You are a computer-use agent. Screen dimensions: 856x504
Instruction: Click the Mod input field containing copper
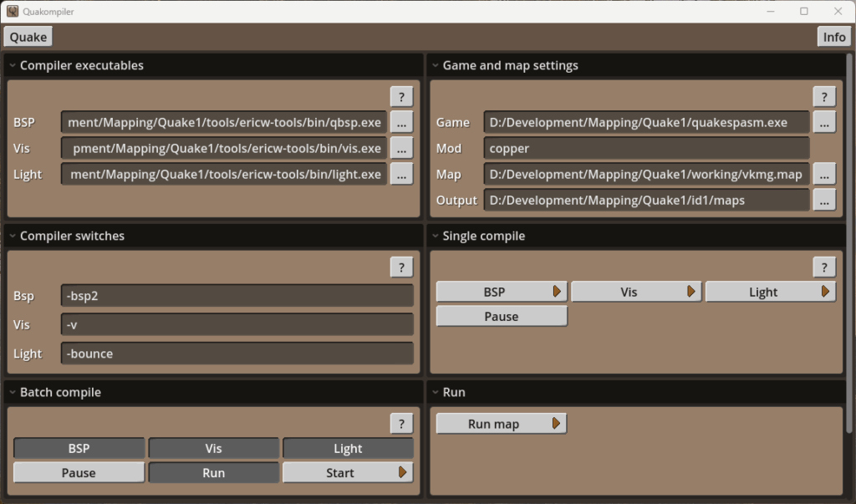645,149
